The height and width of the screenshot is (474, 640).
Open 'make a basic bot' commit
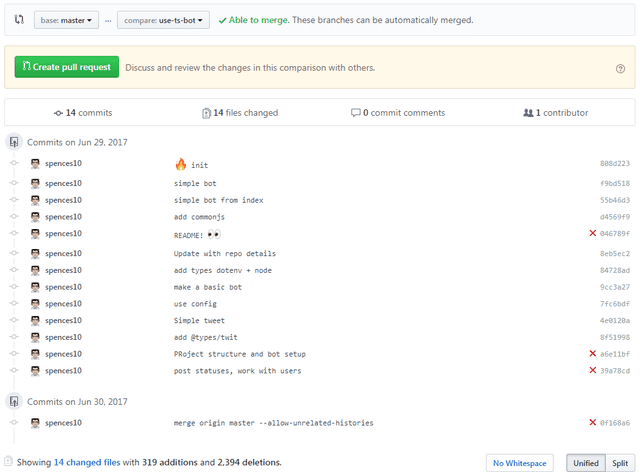(208, 287)
